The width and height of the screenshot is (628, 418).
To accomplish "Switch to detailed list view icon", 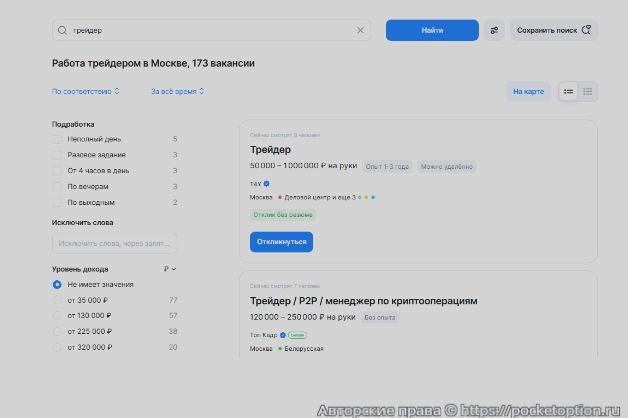I will click(x=568, y=92).
